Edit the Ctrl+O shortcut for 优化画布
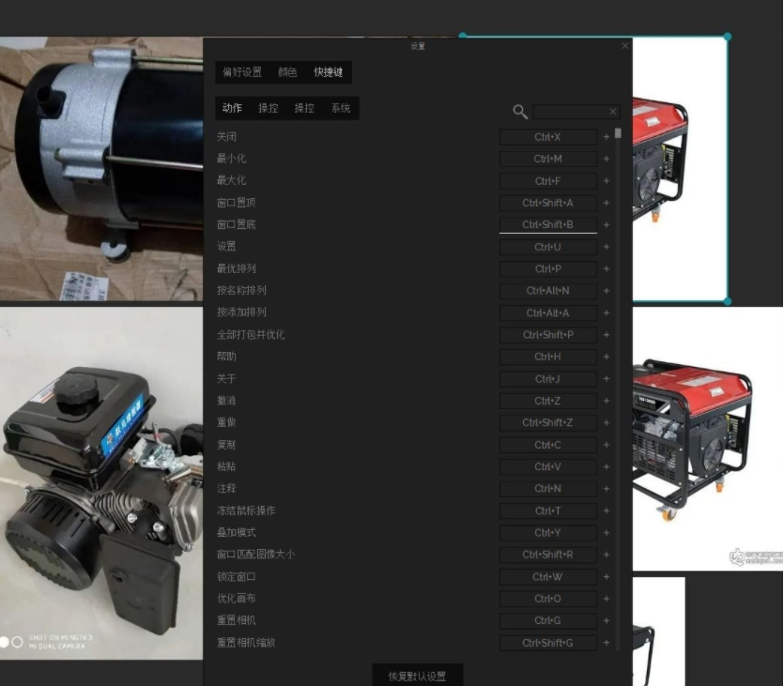784x686 pixels. [x=548, y=599]
